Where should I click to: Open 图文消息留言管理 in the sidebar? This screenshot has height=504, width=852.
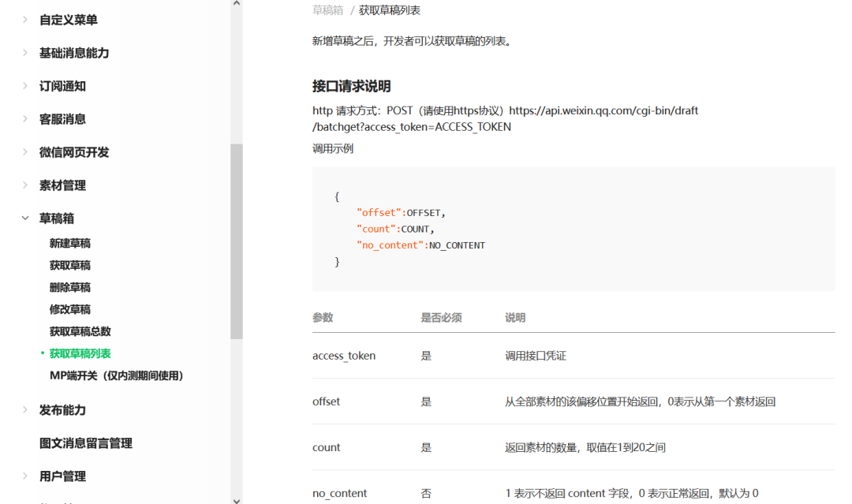point(86,444)
